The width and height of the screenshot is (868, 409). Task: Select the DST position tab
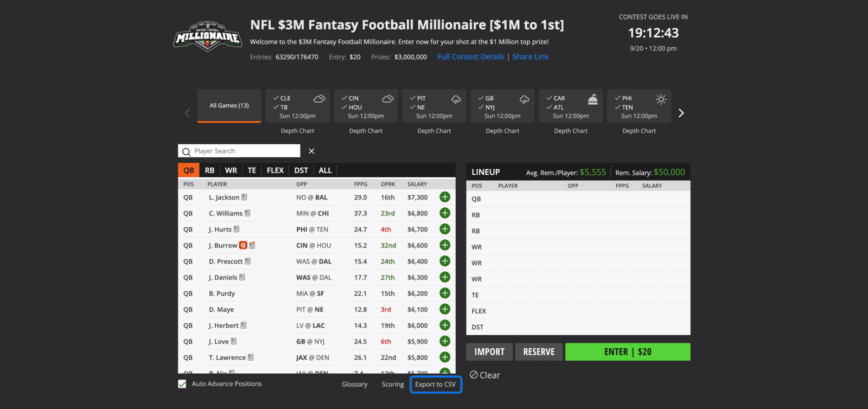(x=301, y=170)
